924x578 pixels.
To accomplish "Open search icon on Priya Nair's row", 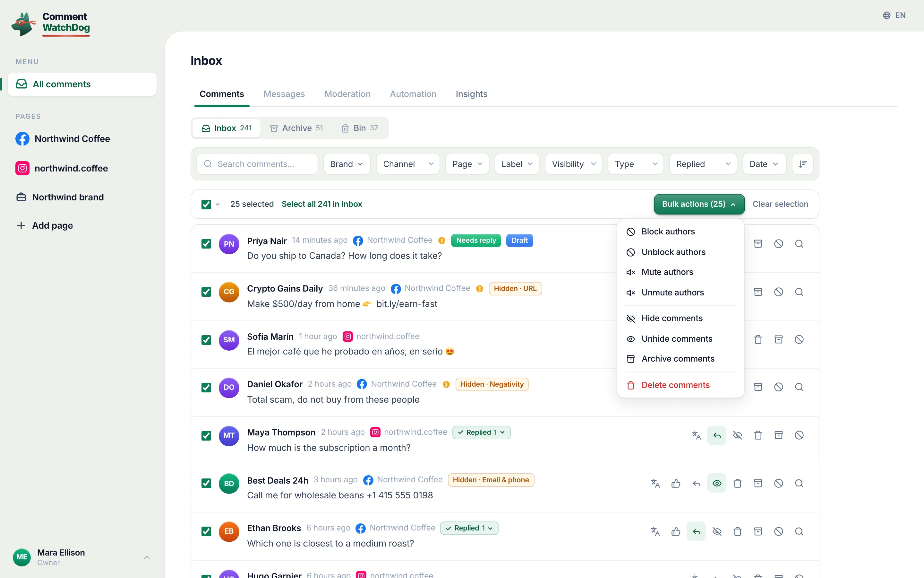I will coord(799,244).
